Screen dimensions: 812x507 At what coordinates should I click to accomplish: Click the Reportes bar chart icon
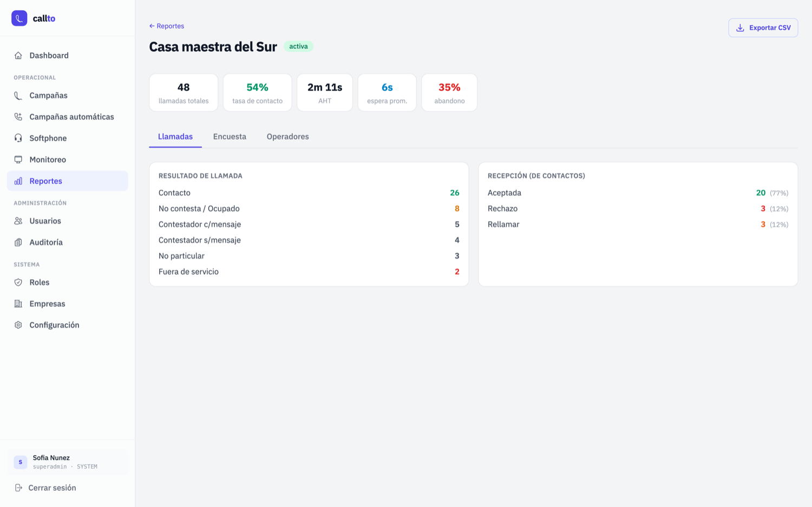[18, 181]
